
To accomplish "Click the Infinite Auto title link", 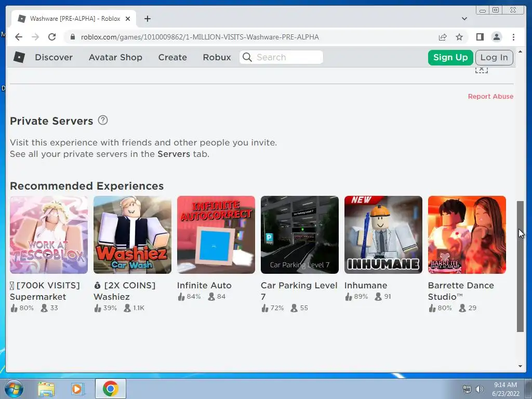I will (x=204, y=285).
